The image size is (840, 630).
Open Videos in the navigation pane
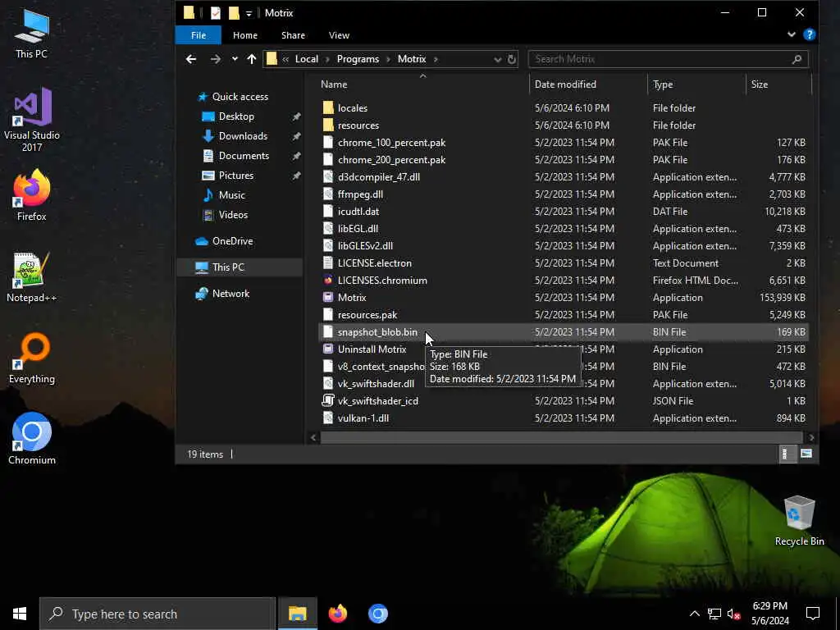tap(233, 215)
